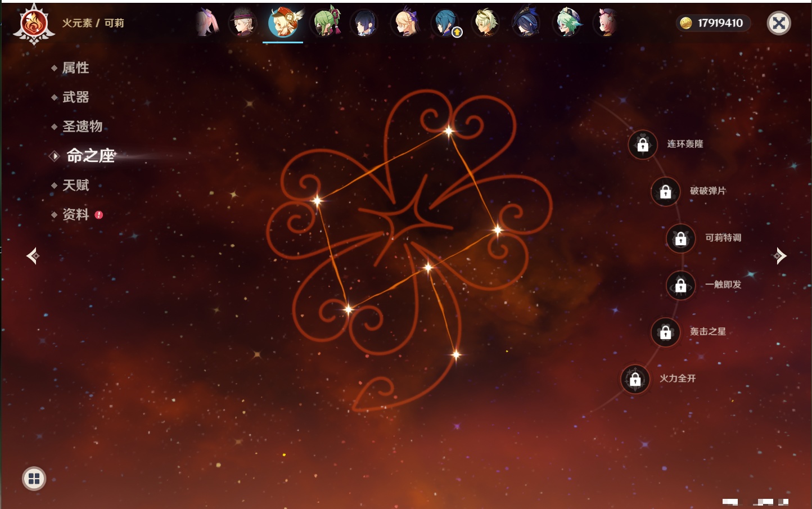
Task: Select the pink-haired avatar with horns
Action: (x=606, y=23)
